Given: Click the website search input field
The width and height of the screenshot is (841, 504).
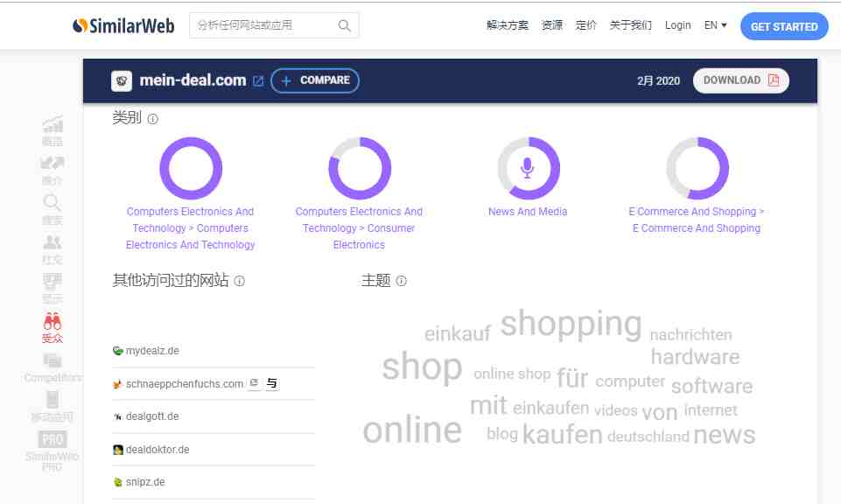Looking at the screenshot, I should [263, 25].
